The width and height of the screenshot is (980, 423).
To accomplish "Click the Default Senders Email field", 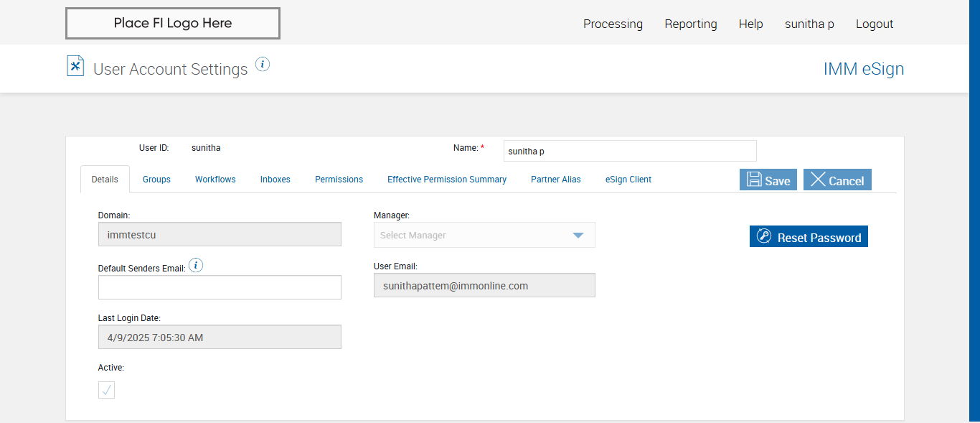I will [x=220, y=287].
